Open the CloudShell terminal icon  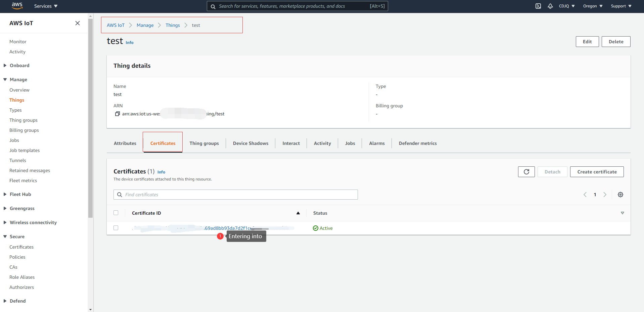538,6
